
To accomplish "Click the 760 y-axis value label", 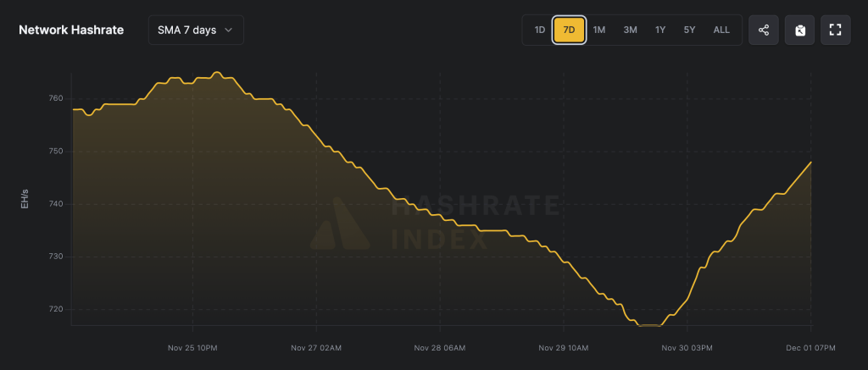I will [x=56, y=99].
